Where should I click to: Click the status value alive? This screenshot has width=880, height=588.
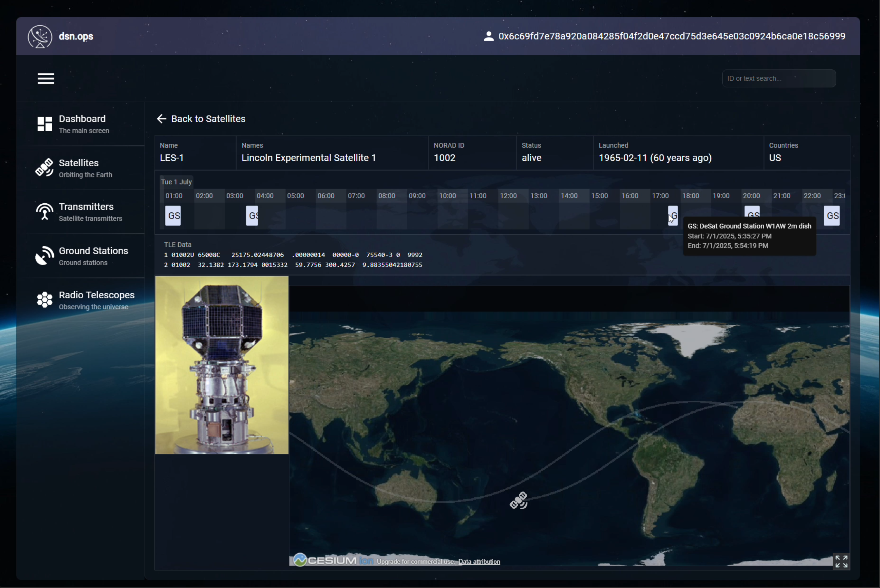click(531, 158)
